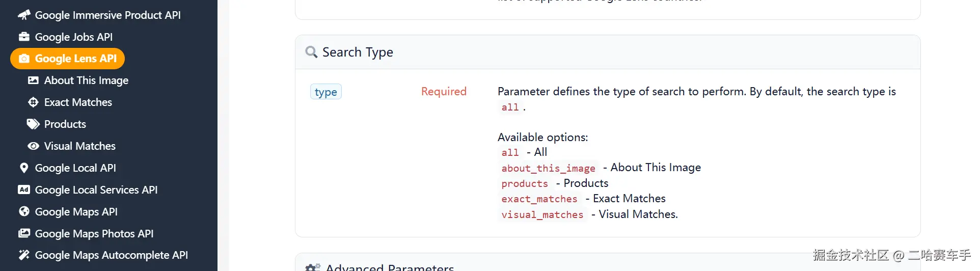Click the magnifier icon in Search Type header
Screen dimensions: 980x271
click(311, 52)
